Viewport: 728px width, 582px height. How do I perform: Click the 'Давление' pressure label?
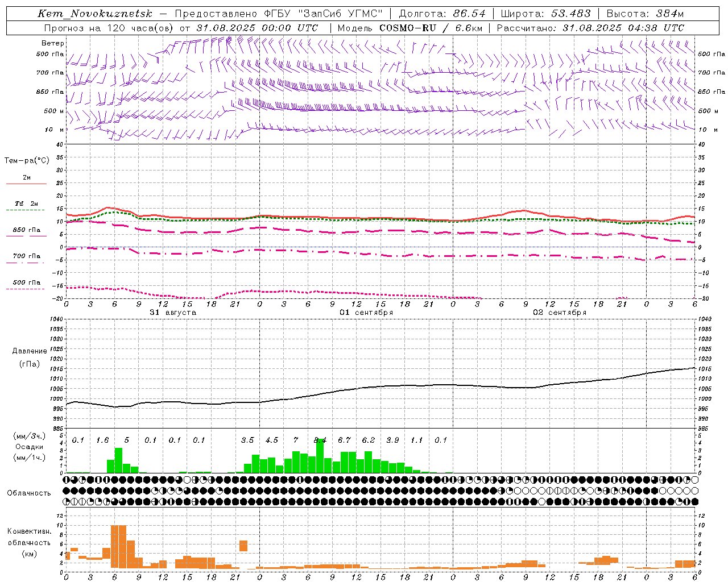tap(29, 351)
